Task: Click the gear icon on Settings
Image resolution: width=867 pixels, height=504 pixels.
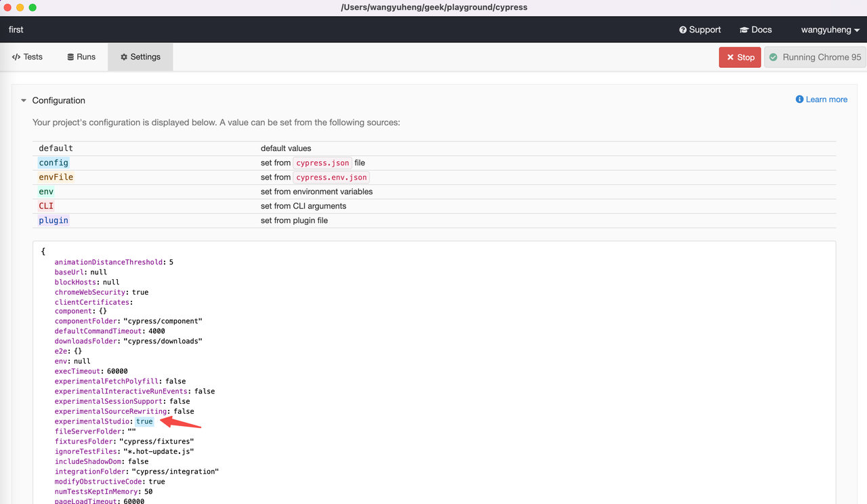Action: point(124,57)
